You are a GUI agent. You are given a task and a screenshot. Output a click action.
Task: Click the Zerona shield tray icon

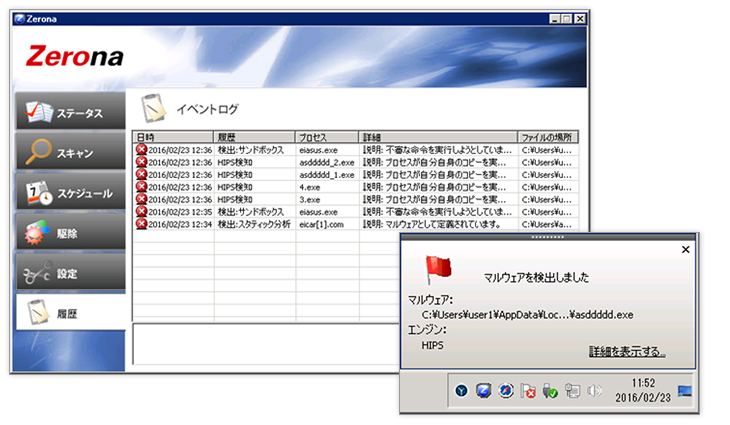(x=483, y=391)
